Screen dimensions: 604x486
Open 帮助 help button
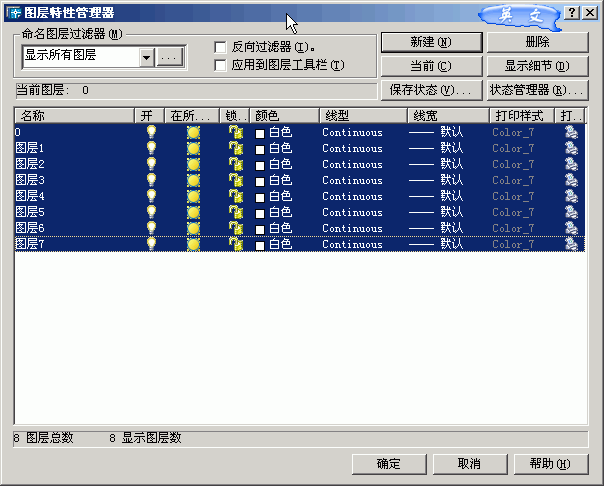pos(551,464)
